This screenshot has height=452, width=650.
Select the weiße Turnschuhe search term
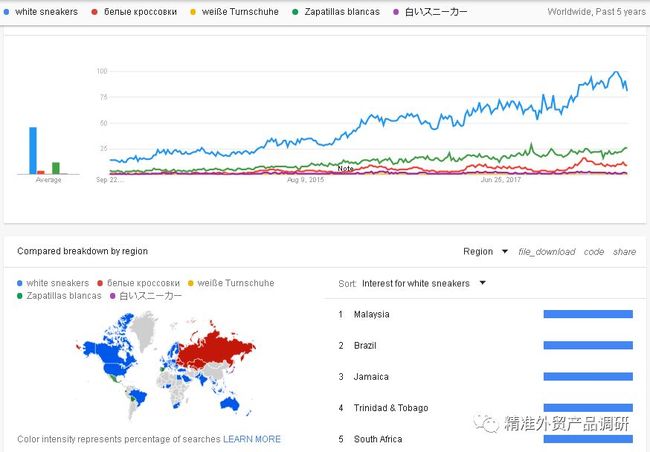[x=240, y=12]
